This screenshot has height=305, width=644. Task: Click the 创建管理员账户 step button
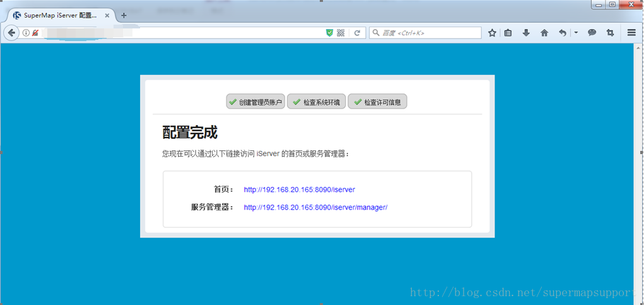pyautogui.click(x=255, y=102)
